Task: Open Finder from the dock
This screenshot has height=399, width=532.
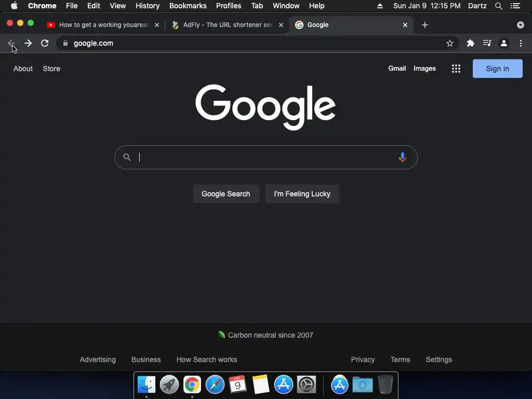Action: pos(146,385)
